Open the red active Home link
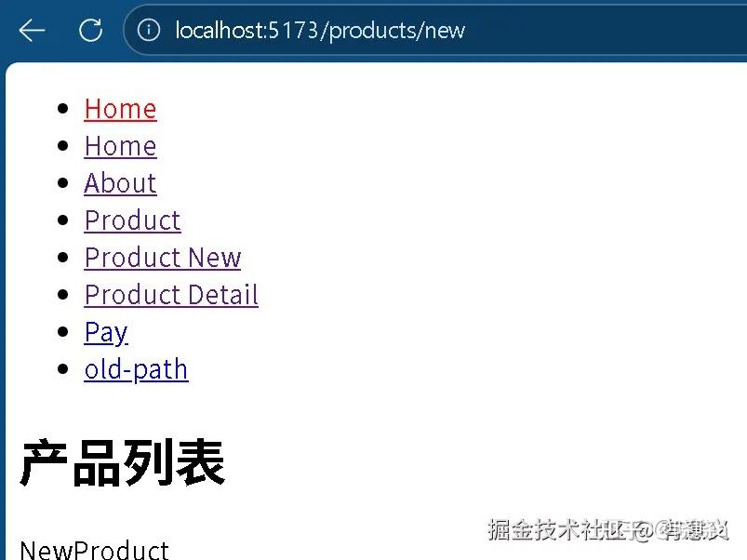 click(121, 109)
